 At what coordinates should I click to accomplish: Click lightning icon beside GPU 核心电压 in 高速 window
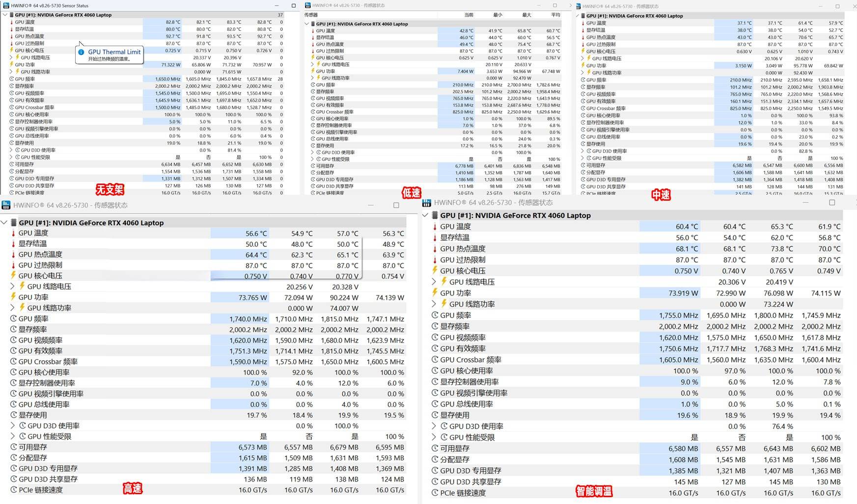click(x=13, y=276)
